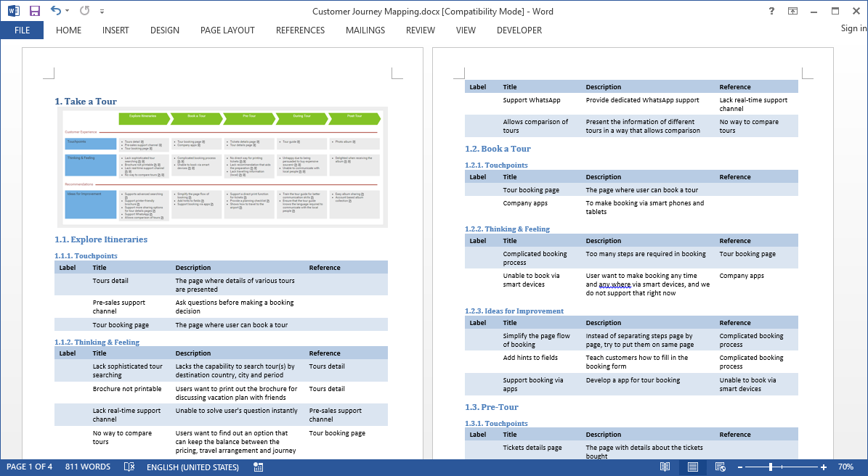Screen dimensions: 868x476
Task: Select the DEVELOPER ribbon tab
Action: 519,30
